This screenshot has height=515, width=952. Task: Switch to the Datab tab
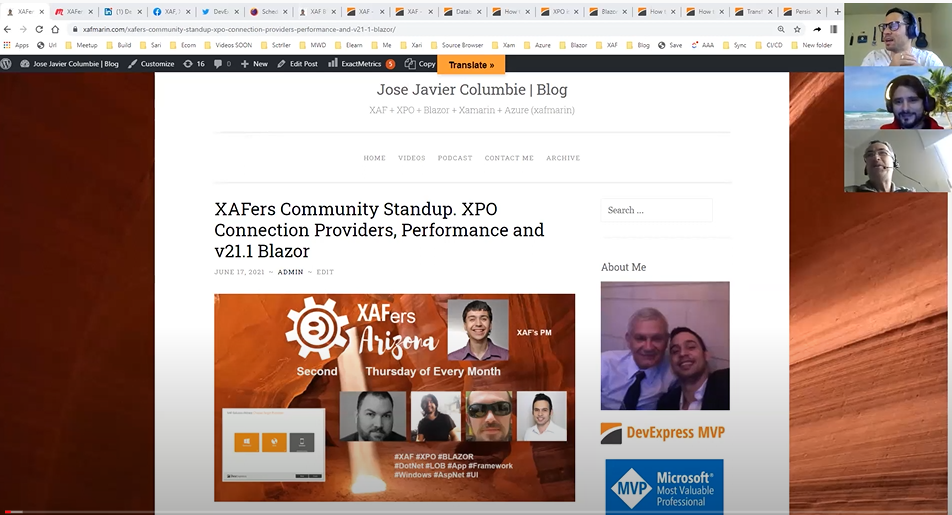461,12
